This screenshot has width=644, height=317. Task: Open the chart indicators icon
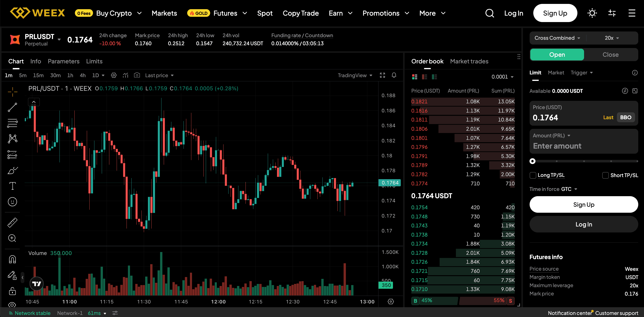tap(125, 75)
